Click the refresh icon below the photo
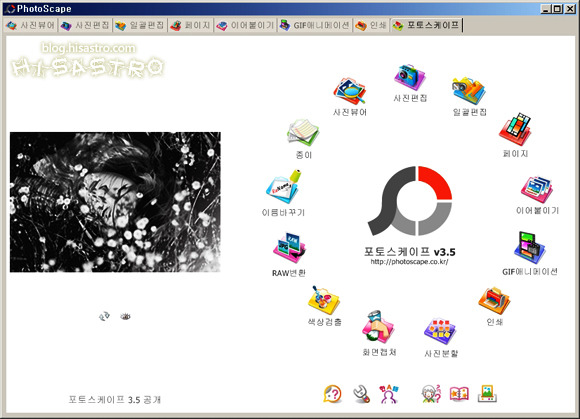The width and height of the screenshot is (580, 419). point(104,316)
